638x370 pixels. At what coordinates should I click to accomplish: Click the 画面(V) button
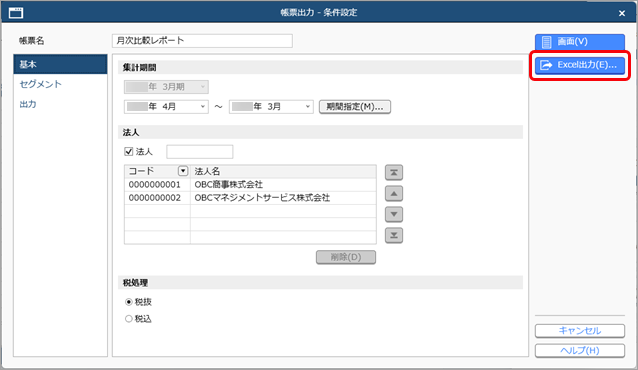580,42
